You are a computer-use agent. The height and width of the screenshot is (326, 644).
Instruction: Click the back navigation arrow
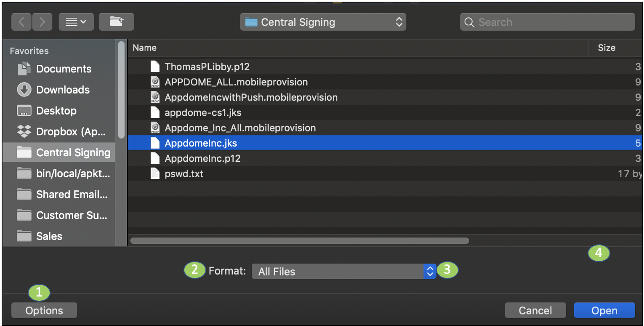click(21, 22)
